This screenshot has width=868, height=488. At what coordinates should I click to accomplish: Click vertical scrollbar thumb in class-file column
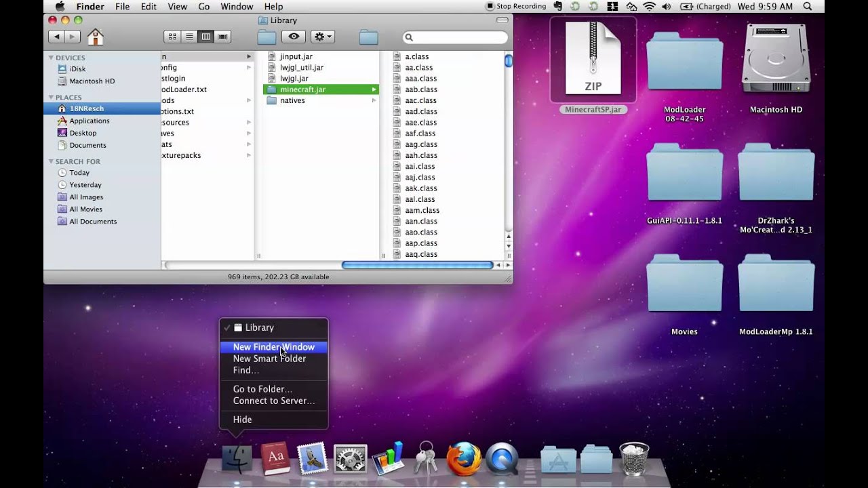click(x=509, y=61)
